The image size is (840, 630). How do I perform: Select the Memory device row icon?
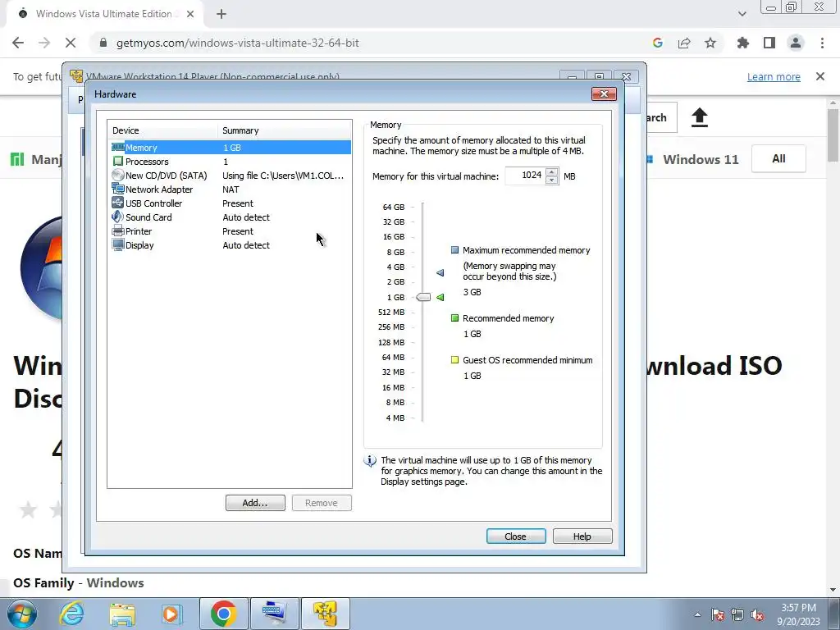[118, 147]
